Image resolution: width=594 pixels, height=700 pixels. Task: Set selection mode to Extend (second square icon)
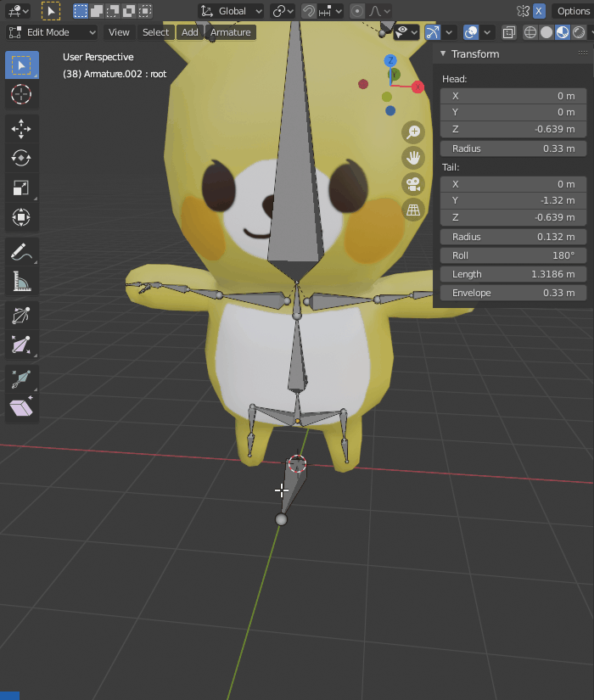click(x=97, y=11)
